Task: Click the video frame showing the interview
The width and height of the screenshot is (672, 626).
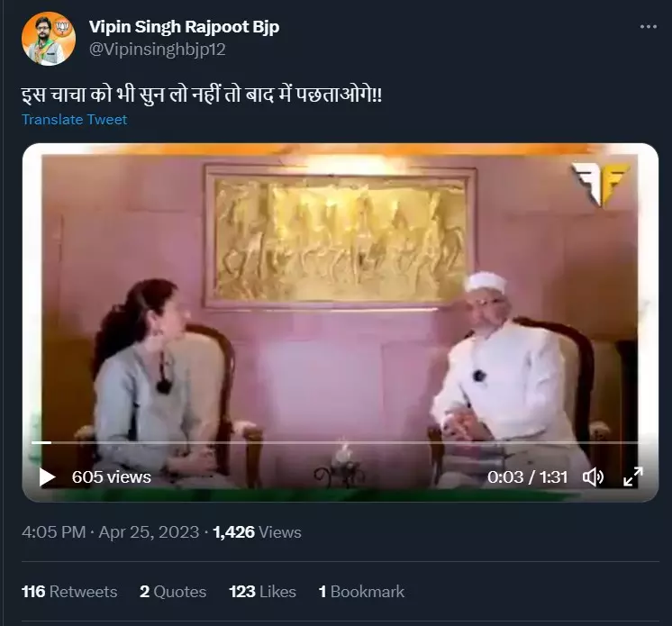Action: point(341,306)
